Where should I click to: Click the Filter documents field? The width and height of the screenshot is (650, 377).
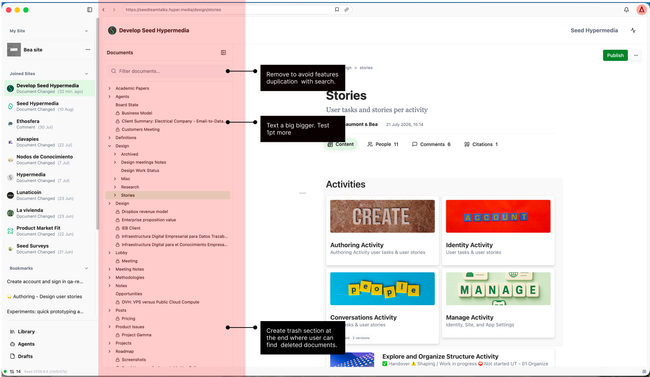(x=168, y=71)
